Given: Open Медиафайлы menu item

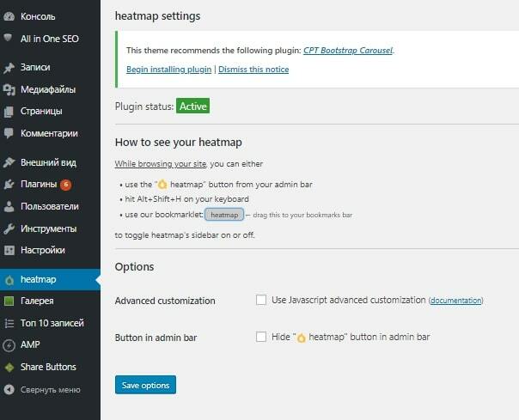Looking at the screenshot, I should (50, 89).
